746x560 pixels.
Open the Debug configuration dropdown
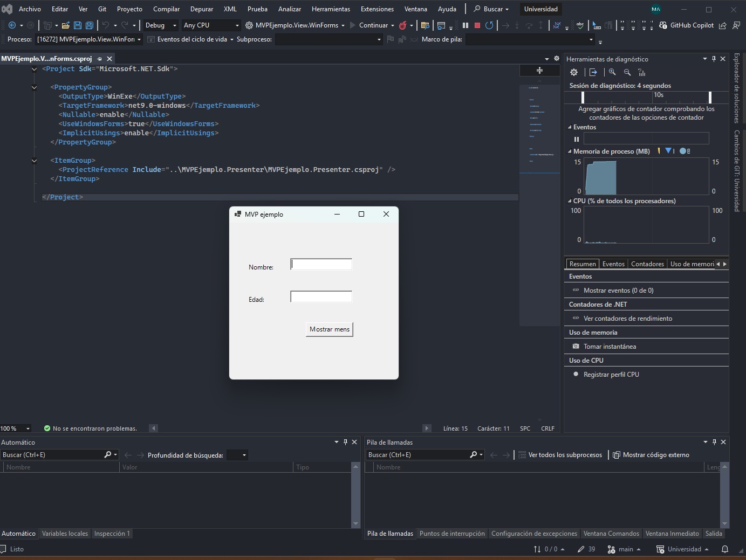[x=160, y=25]
